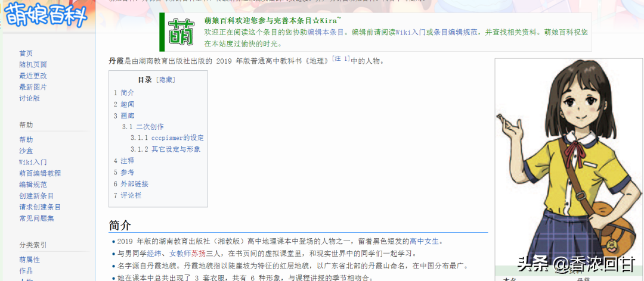The width and height of the screenshot is (644, 281).
Task: Click 编辑本条目 link in notice banner
Action: click(x=326, y=32)
